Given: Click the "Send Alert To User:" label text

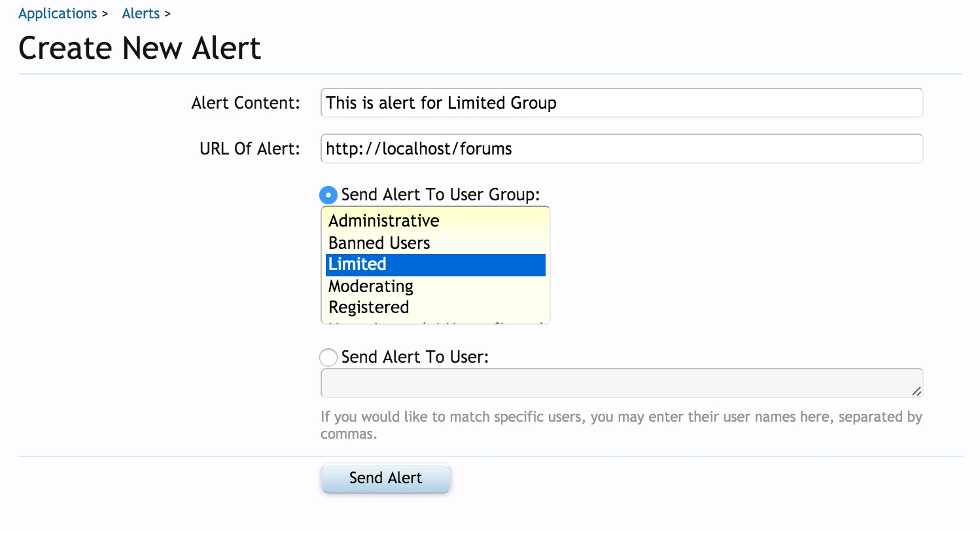Looking at the screenshot, I should pyautogui.click(x=415, y=358).
